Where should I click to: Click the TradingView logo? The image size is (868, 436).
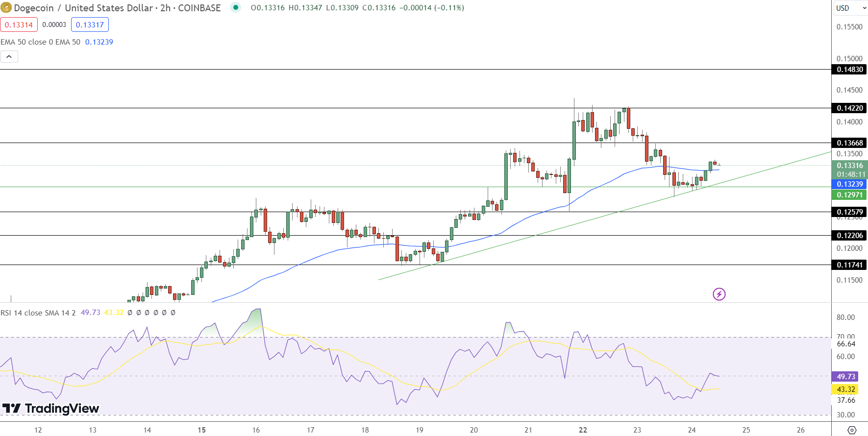50,409
